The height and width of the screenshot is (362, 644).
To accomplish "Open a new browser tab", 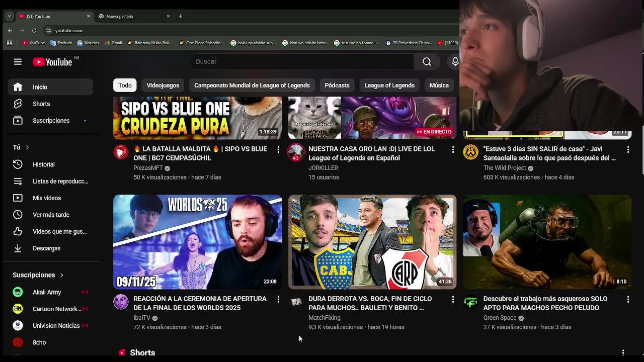I will point(180,16).
